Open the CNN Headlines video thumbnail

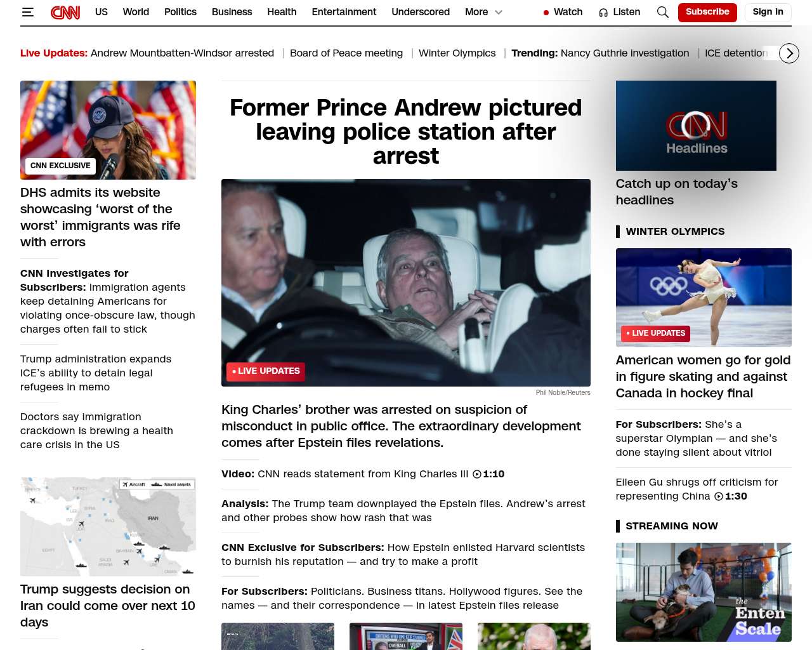coord(696,126)
